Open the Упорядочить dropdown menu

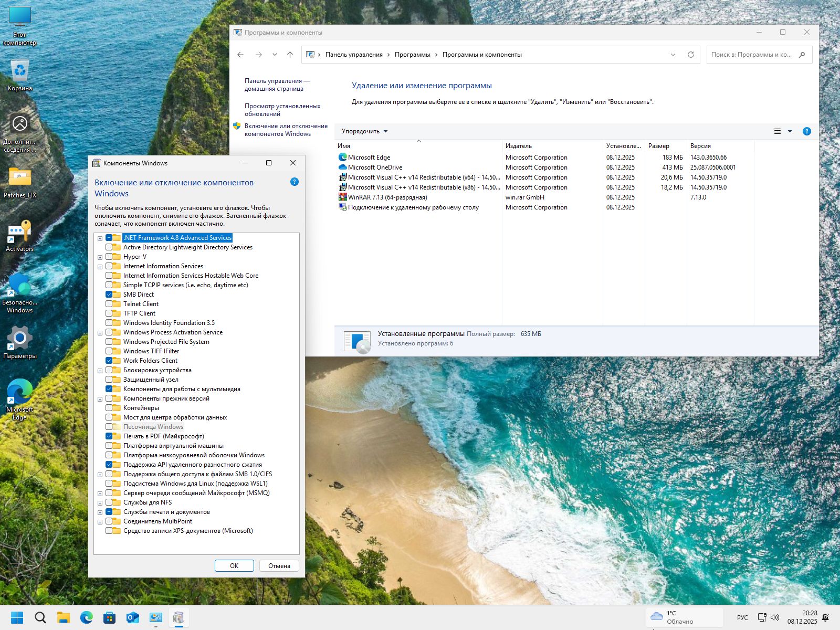(364, 131)
